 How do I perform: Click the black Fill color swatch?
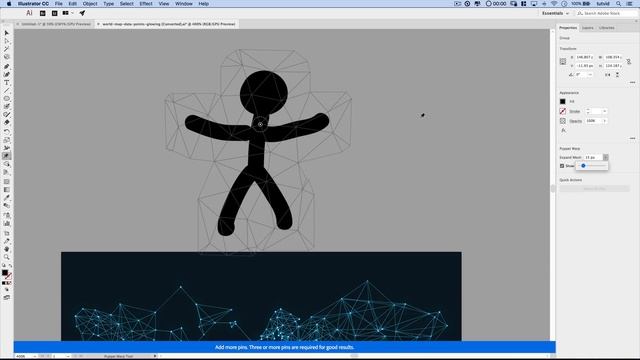click(x=563, y=102)
